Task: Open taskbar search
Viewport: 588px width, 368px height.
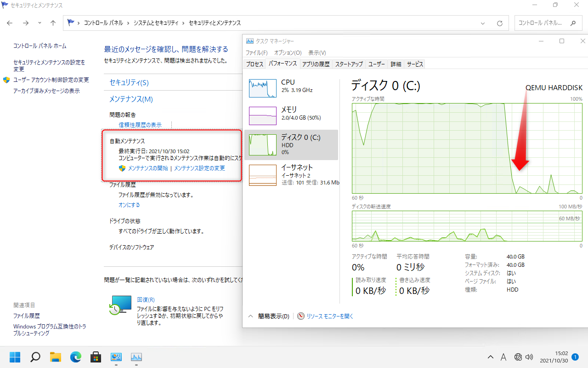Action: [35, 357]
